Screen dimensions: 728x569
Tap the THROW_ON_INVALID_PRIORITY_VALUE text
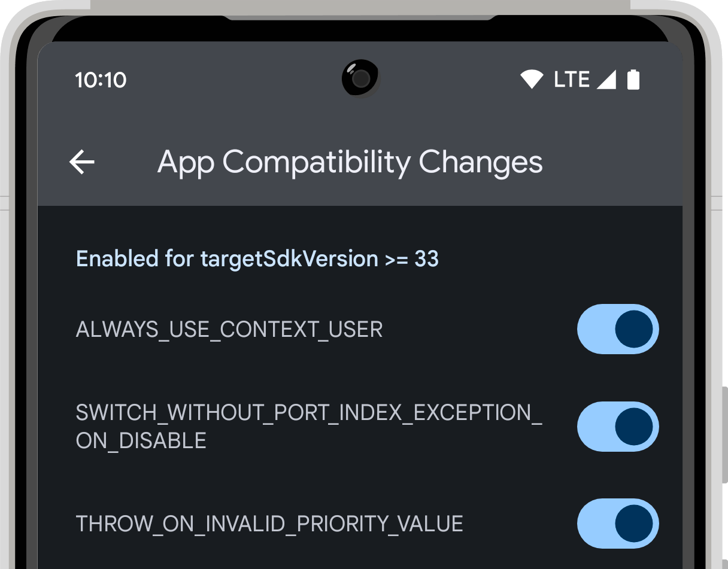pyautogui.click(x=269, y=524)
